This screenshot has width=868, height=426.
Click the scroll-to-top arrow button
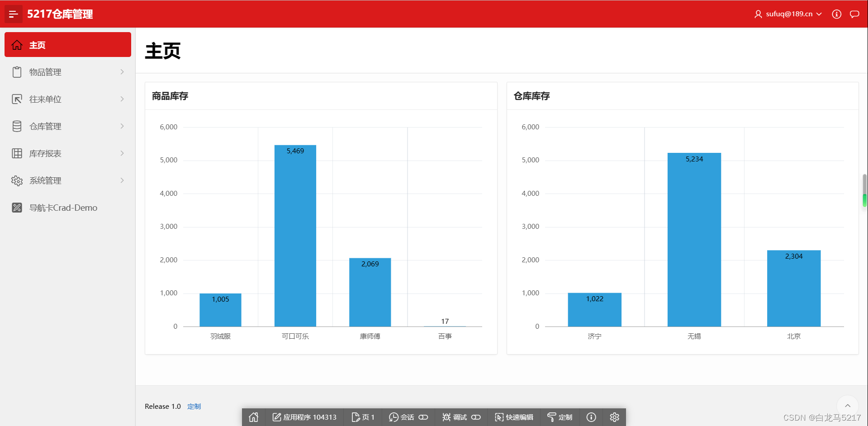[848, 406]
